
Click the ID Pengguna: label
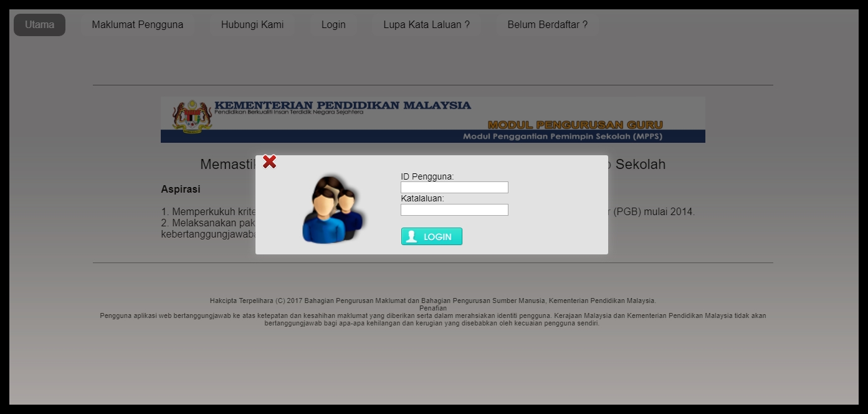click(427, 176)
